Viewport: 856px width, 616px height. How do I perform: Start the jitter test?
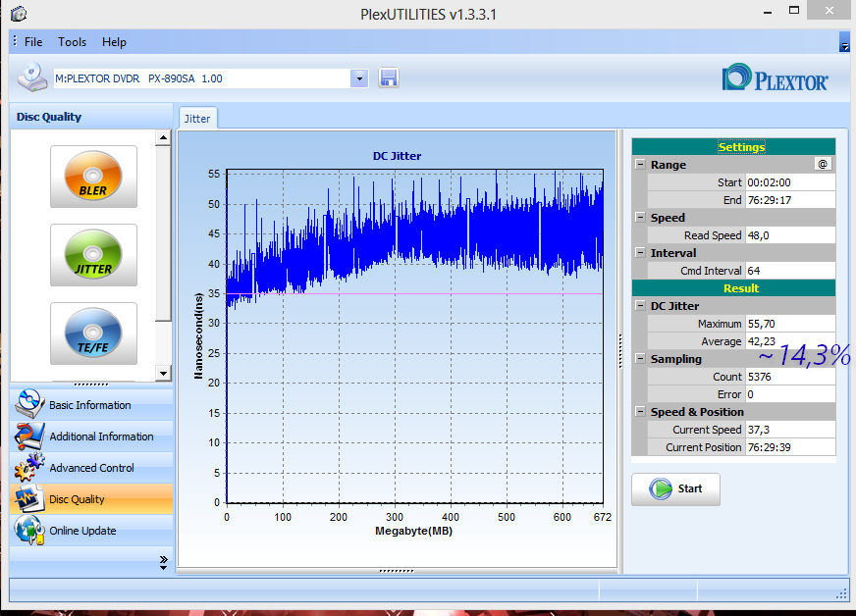coord(675,488)
